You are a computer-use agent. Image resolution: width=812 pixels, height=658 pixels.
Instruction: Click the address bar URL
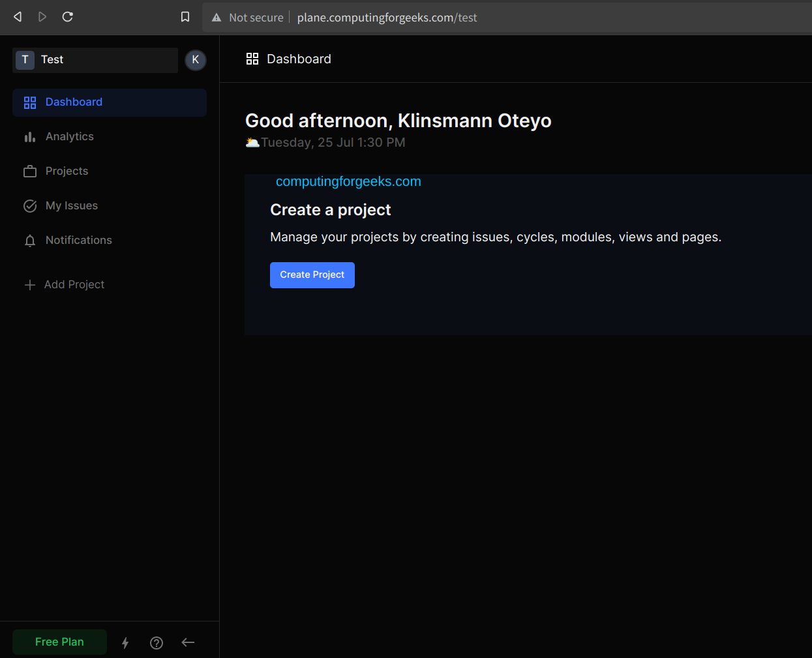(387, 18)
